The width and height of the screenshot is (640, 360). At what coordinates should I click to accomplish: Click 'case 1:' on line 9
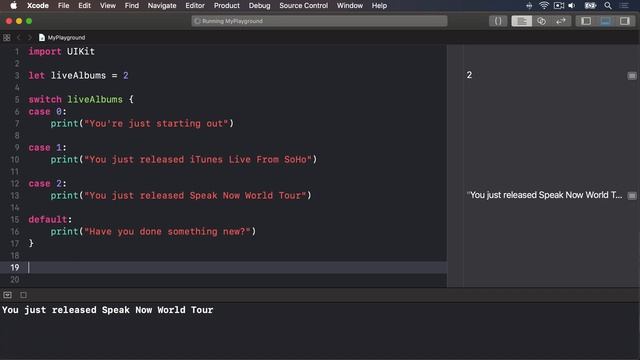point(47,147)
